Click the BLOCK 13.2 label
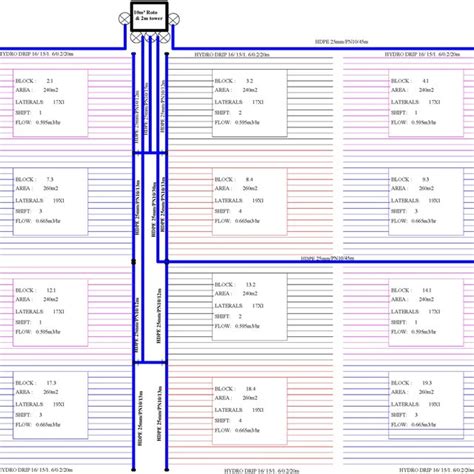 (235, 285)
